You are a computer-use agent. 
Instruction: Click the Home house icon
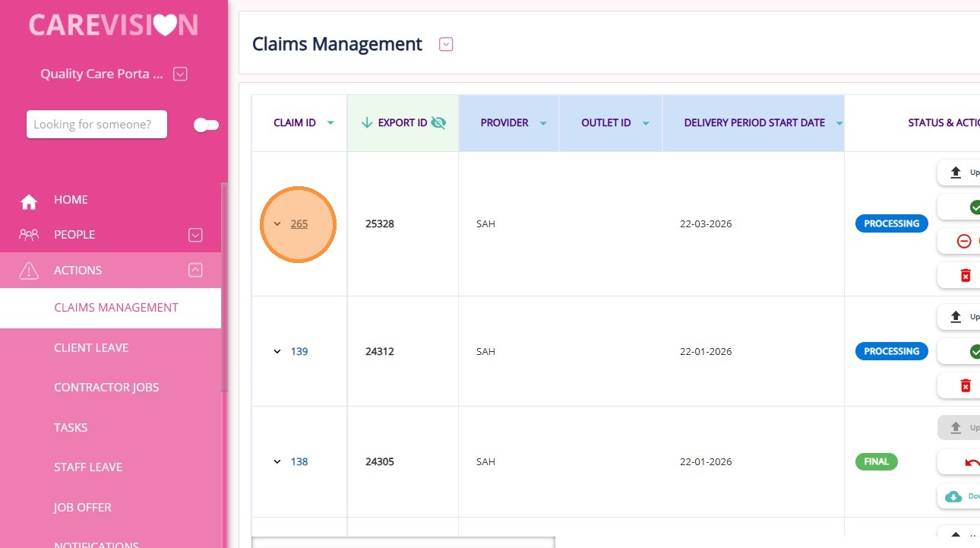click(x=29, y=201)
